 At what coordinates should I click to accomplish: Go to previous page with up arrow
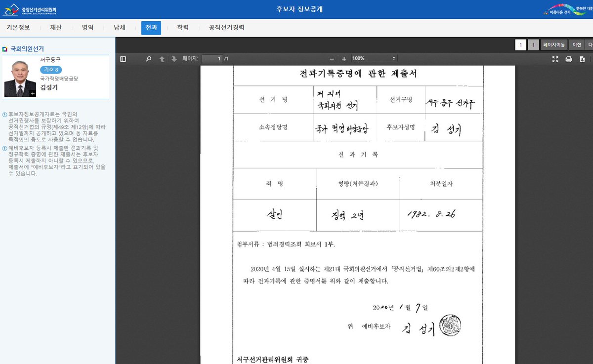pyautogui.click(x=162, y=59)
